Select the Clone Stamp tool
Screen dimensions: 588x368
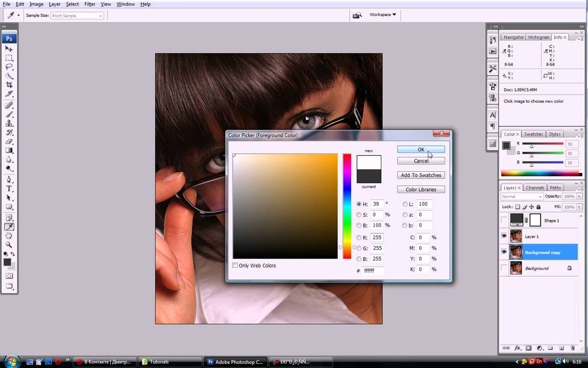click(x=9, y=124)
